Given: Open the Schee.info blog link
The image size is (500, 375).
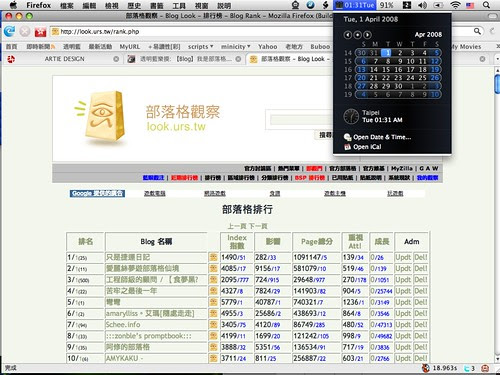Looking at the screenshot, I should (123, 325).
